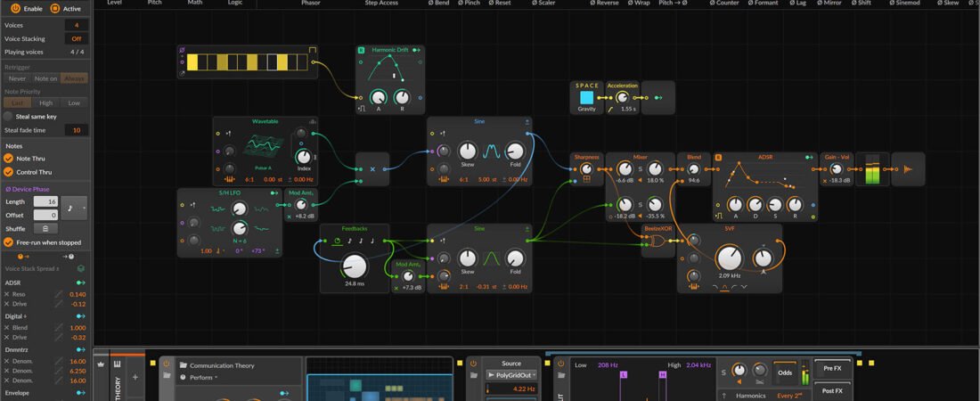Click the crown icon in the device strip
Viewport: 980px width, 401px height.
coord(100,364)
